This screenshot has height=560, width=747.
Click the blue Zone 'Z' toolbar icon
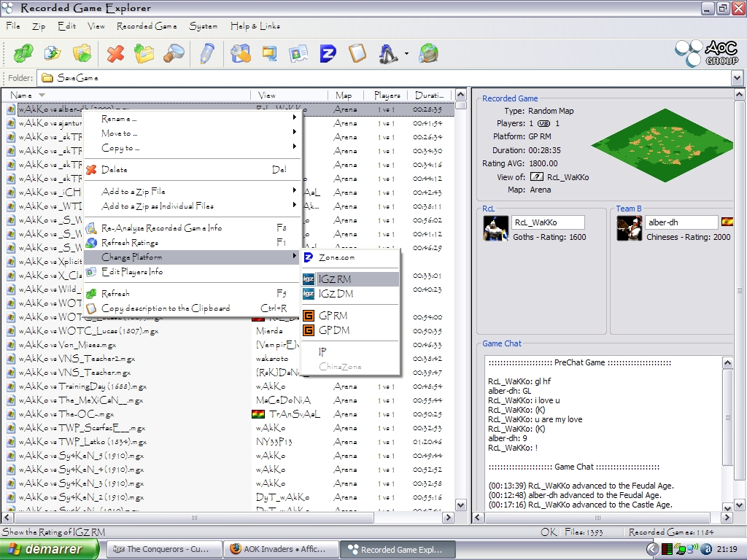point(328,53)
